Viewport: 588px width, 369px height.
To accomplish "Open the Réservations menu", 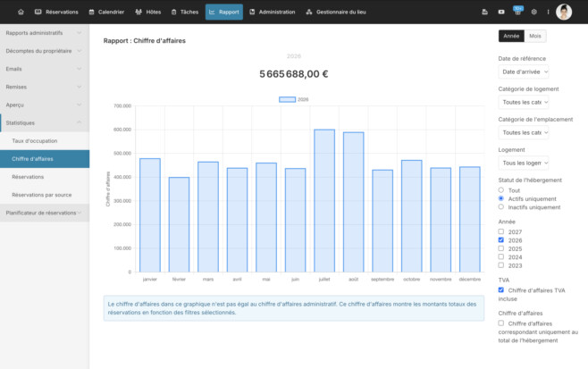I will pyautogui.click(x=56, y=12).
